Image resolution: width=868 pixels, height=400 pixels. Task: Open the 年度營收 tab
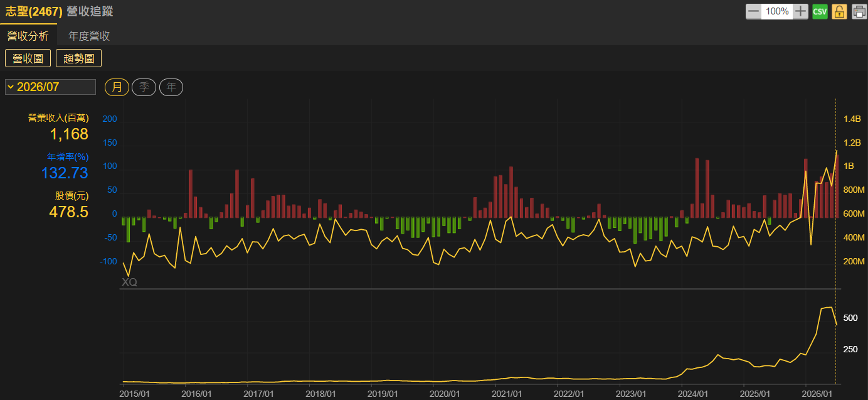coord(89,36)
